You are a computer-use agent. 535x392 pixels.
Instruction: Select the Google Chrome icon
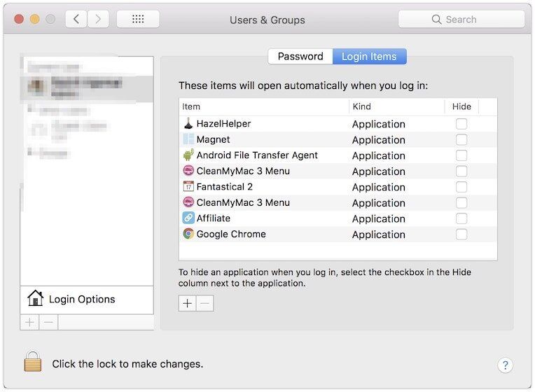188,234
